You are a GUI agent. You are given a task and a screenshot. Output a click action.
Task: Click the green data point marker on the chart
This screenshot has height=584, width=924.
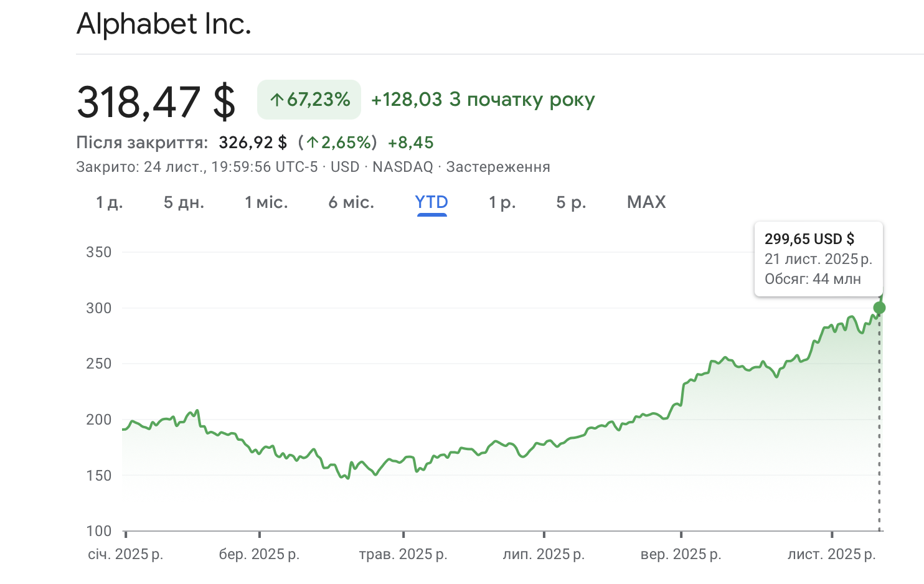coord(879,308)
